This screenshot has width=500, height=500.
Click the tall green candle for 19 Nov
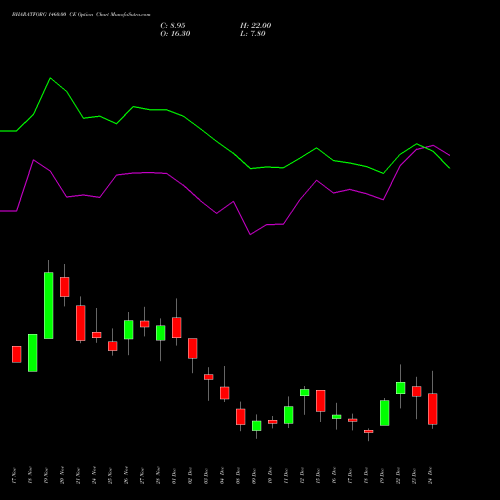coord(49,306)
